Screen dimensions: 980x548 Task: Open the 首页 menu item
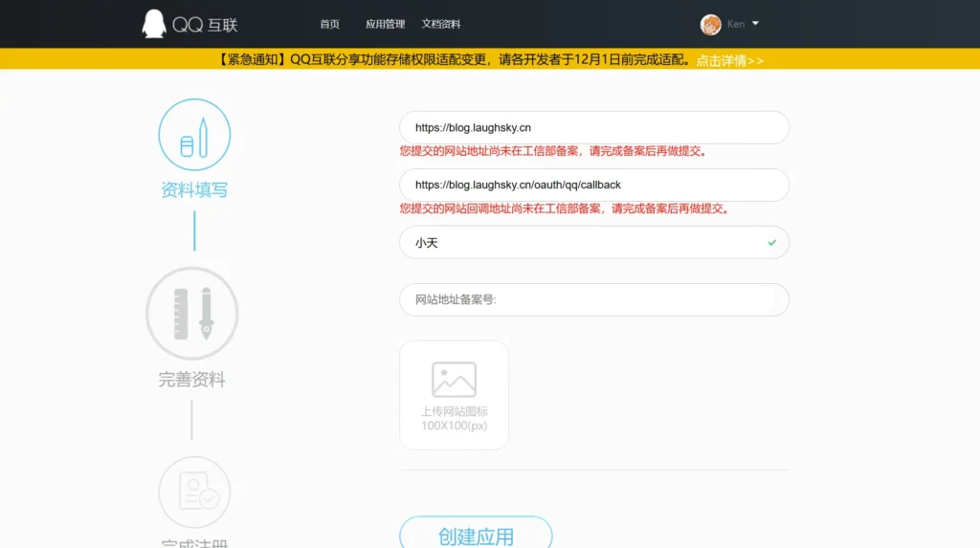click(329, 24)
